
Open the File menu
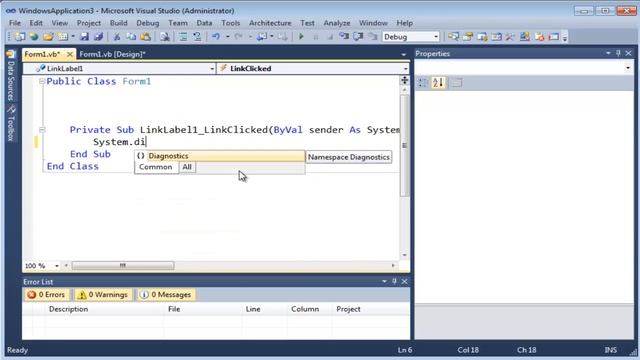(15, 23)
